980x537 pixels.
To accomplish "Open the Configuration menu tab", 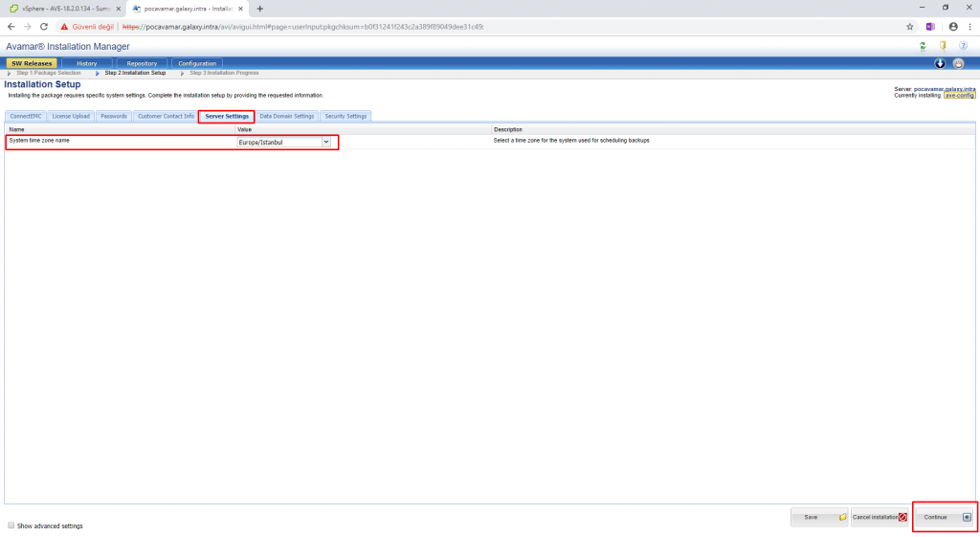I will 197,63.
